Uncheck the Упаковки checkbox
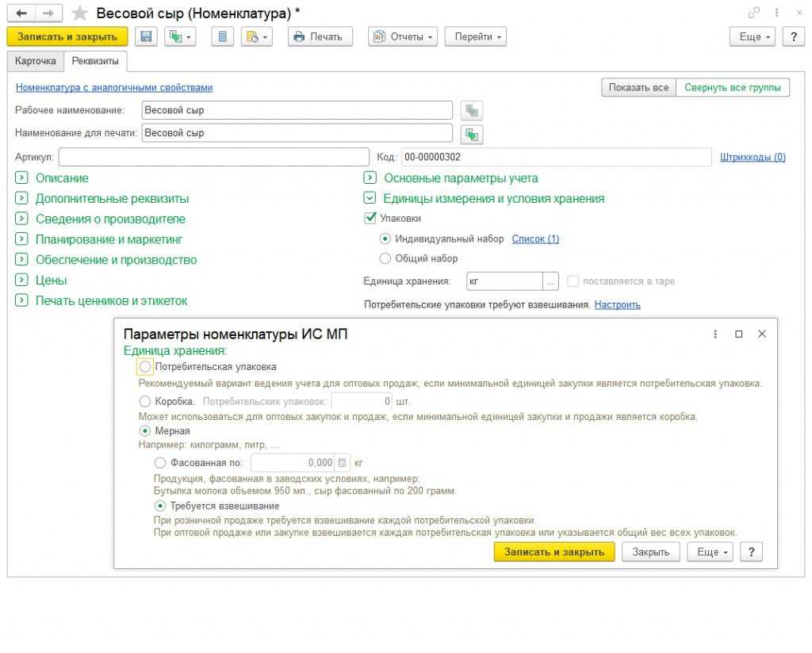 pos(370,218)
